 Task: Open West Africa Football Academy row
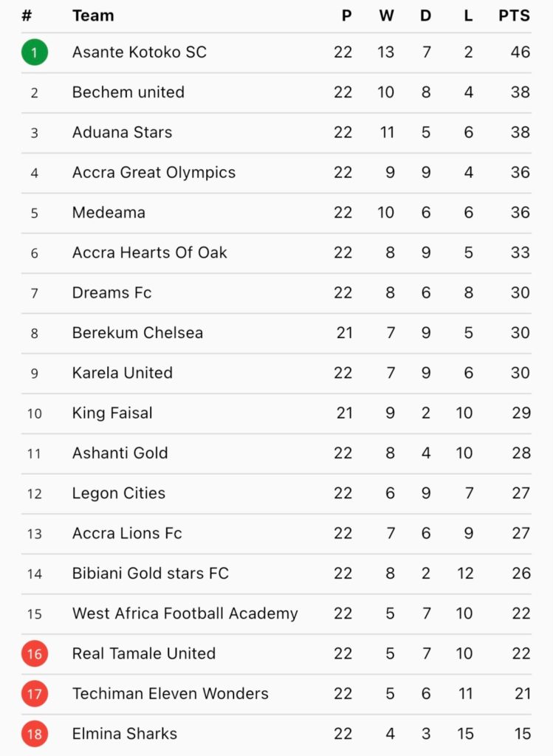click(185, 614)
